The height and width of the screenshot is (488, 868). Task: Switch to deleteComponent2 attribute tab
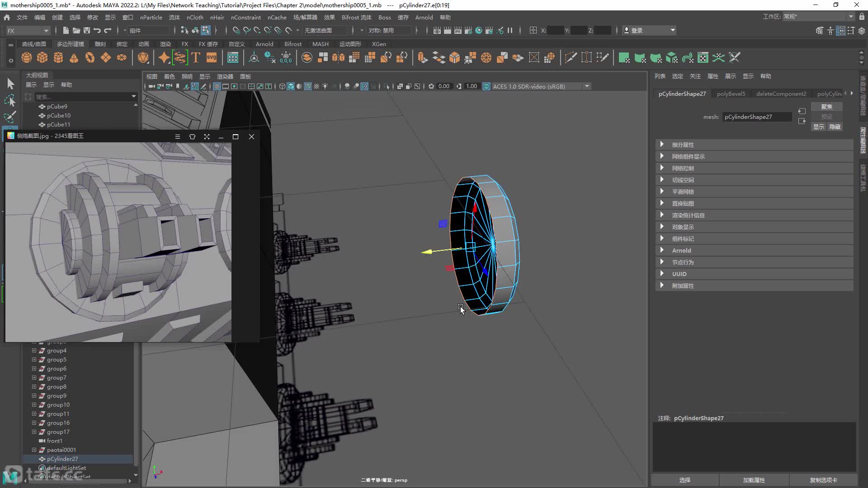(x=781, y=94)
